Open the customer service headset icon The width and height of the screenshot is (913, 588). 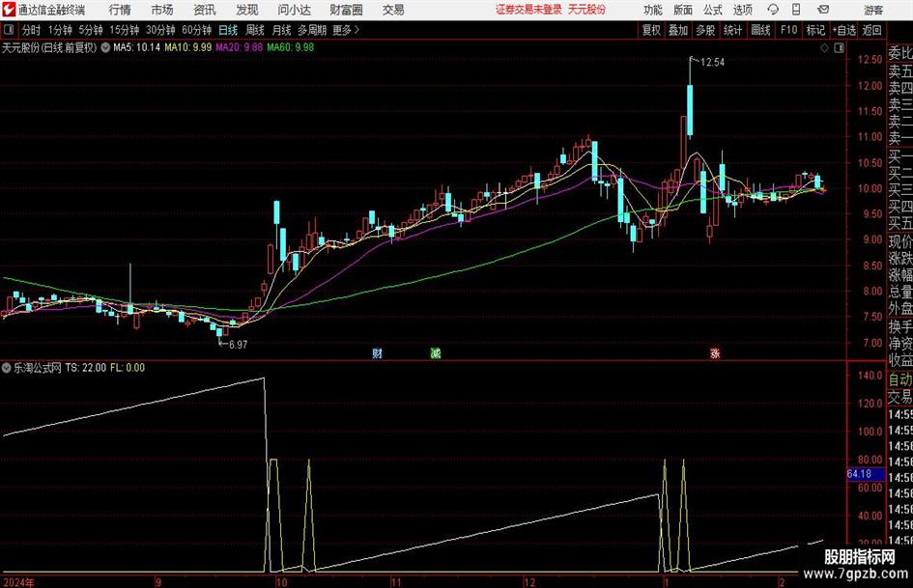(x=773, y=10)
